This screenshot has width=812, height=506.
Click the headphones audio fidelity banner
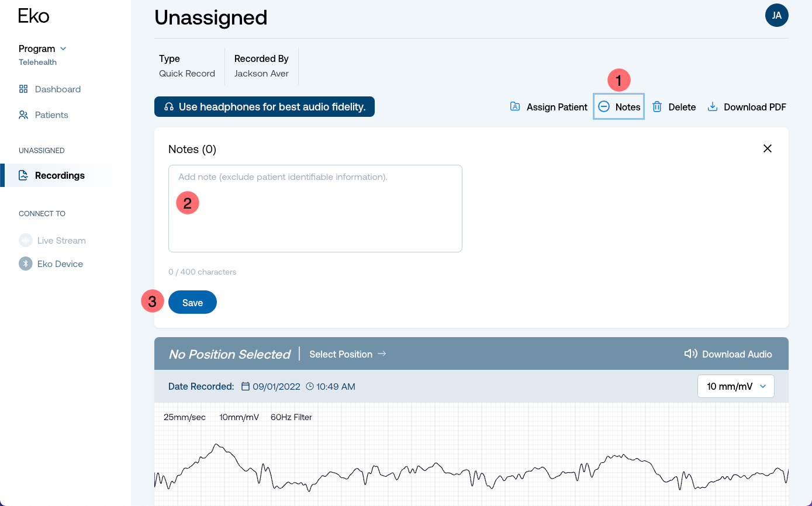coord(264,107)
